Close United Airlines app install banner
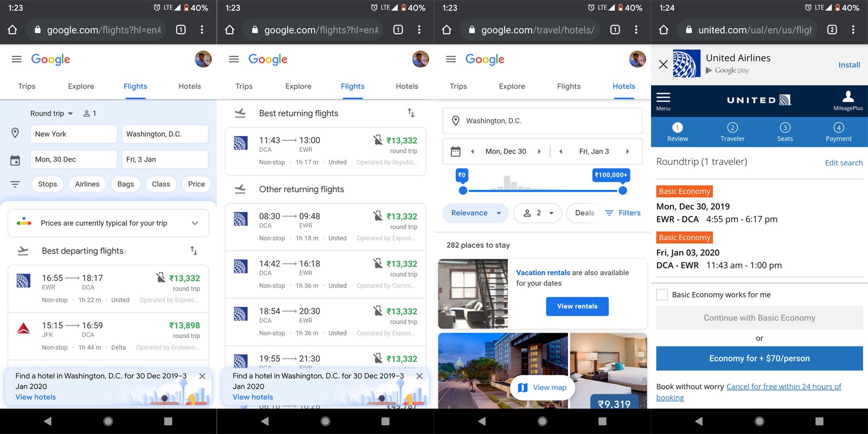Screen dimensions: 868x434 click(663, 65)
